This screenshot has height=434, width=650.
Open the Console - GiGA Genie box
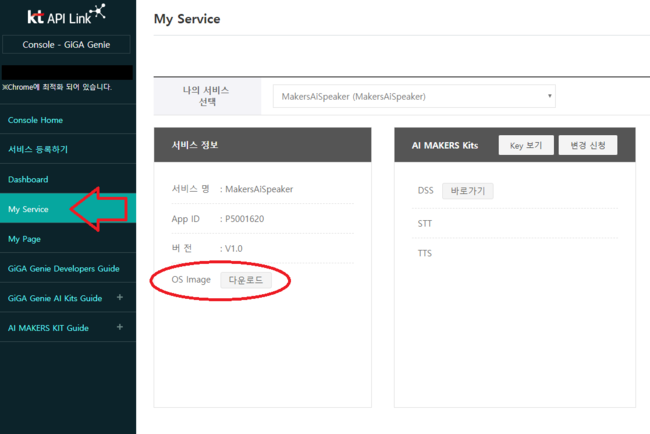[x=66, y=44]
